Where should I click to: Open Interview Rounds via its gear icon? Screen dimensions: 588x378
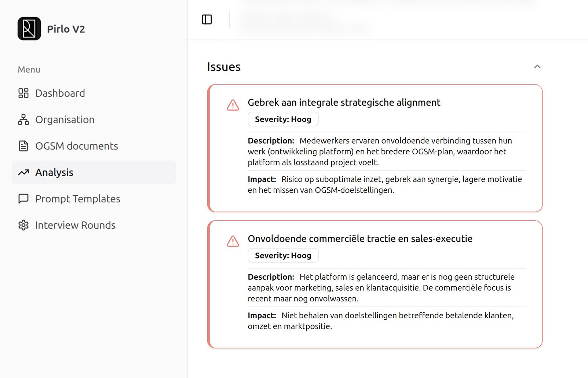tap(23, 225)
